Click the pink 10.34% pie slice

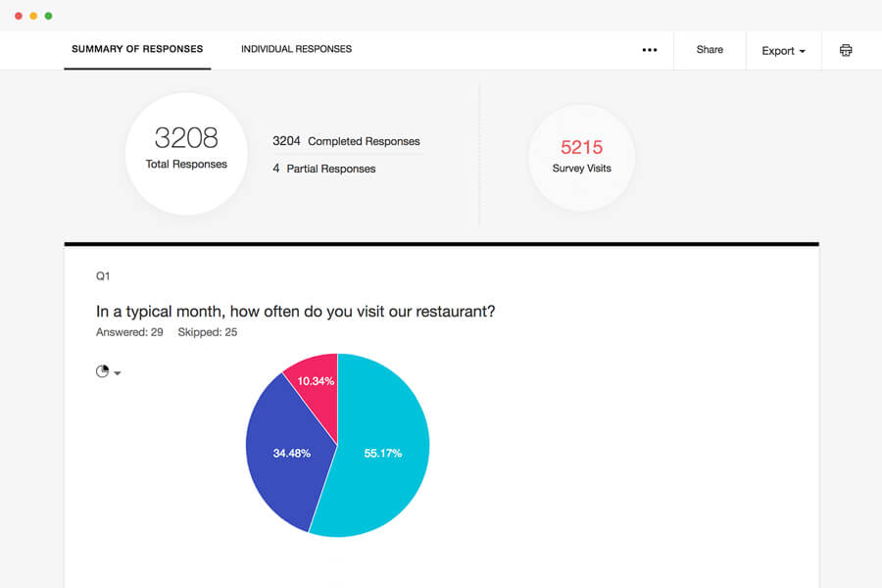(x=316, y=378)
